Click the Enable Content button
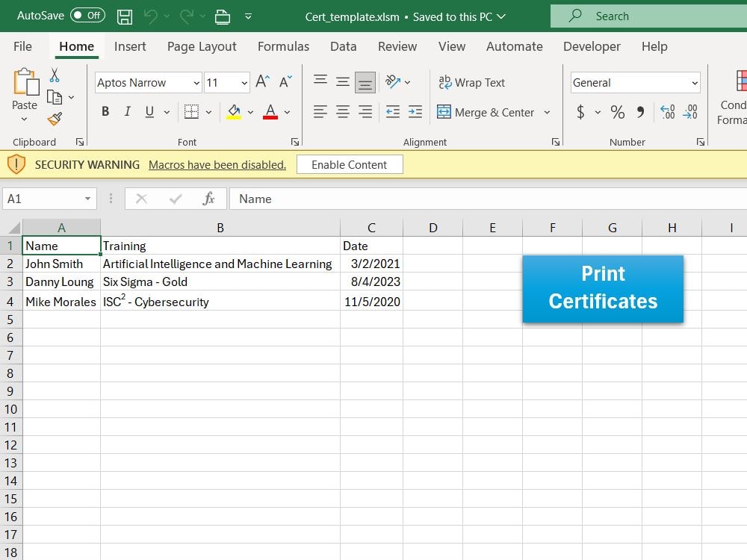This screenshot has width=747, height=560. coord(350,164)
